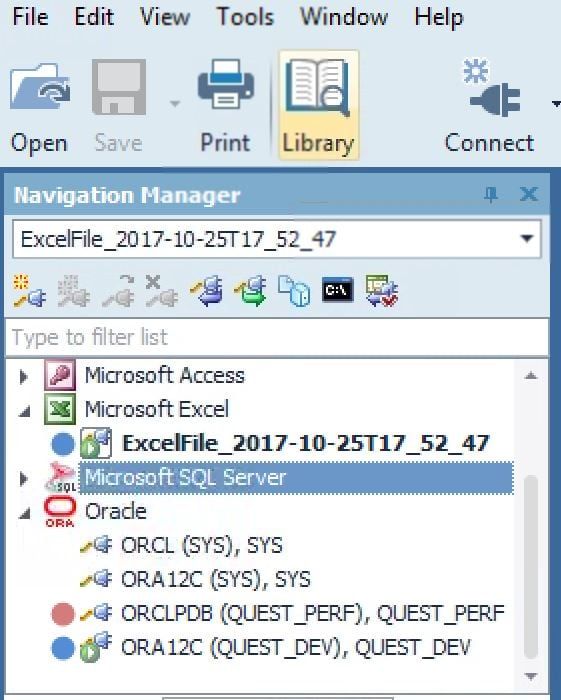Select the Oracle tree item
Screen dimensions: 561x700
point(116,512)
